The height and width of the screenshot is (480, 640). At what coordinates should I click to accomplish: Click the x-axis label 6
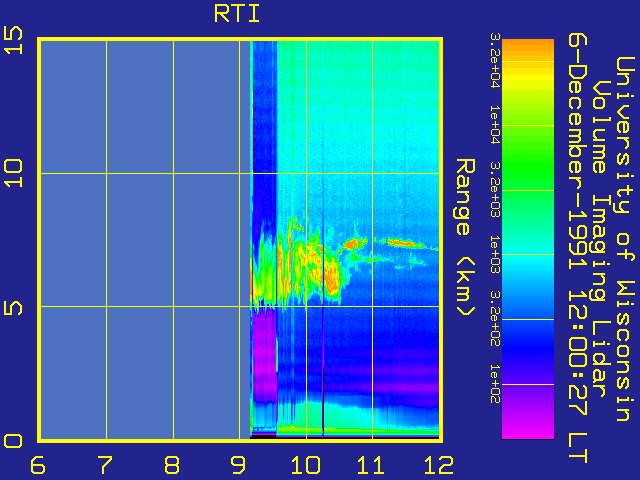pyautogui.click(x=38, y=465)
